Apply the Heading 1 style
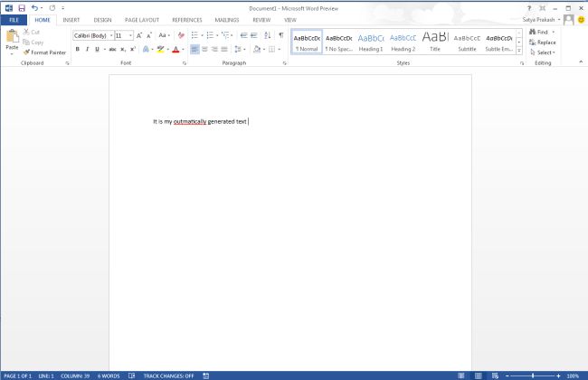The image size is (588, 380). (x=370, y=42)
